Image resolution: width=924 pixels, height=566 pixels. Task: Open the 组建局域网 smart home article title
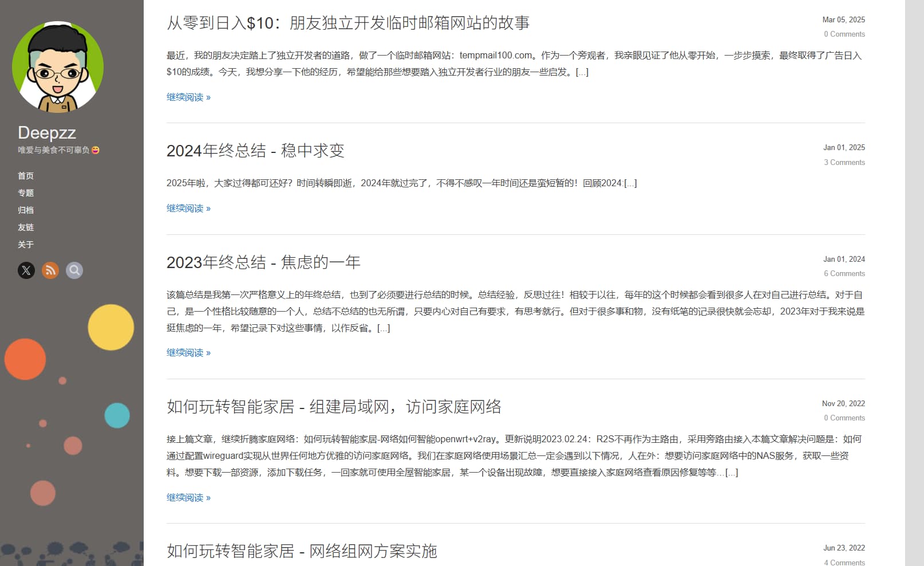tap(335, 407)
